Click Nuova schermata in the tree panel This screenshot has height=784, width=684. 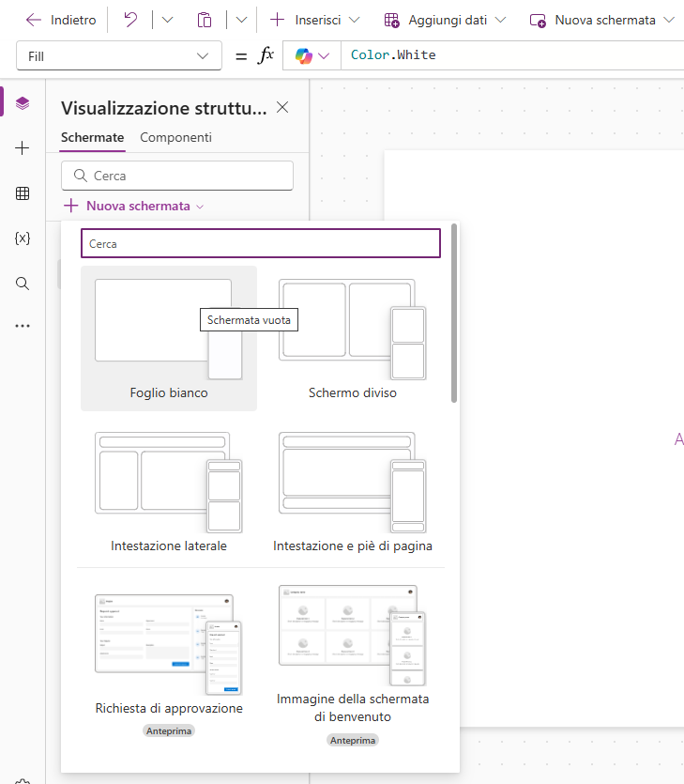click(134, 206)
